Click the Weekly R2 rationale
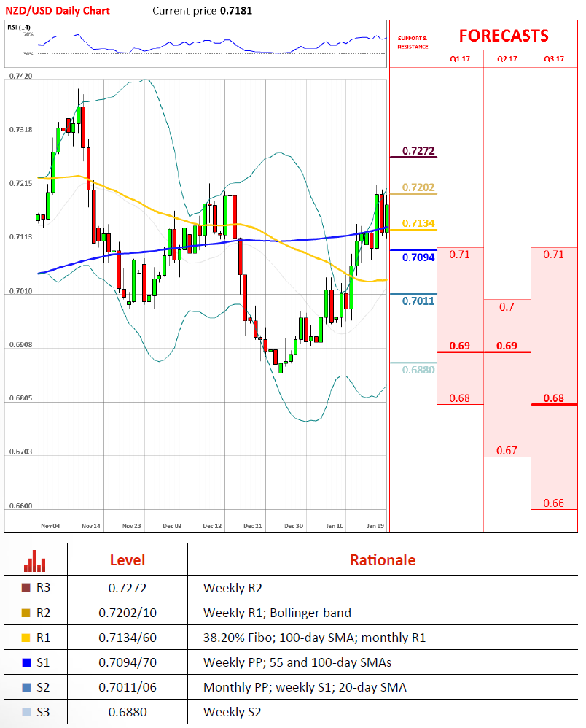The image size is (586, 728). click(x=233, y=588)
